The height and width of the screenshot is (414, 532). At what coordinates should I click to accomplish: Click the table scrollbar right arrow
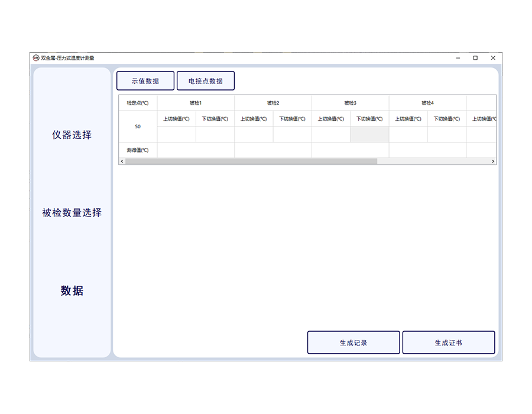click(493, 161)
